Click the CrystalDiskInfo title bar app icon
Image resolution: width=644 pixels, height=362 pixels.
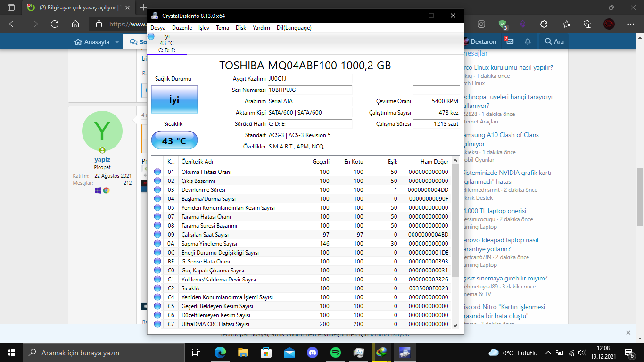click(155, 16)
